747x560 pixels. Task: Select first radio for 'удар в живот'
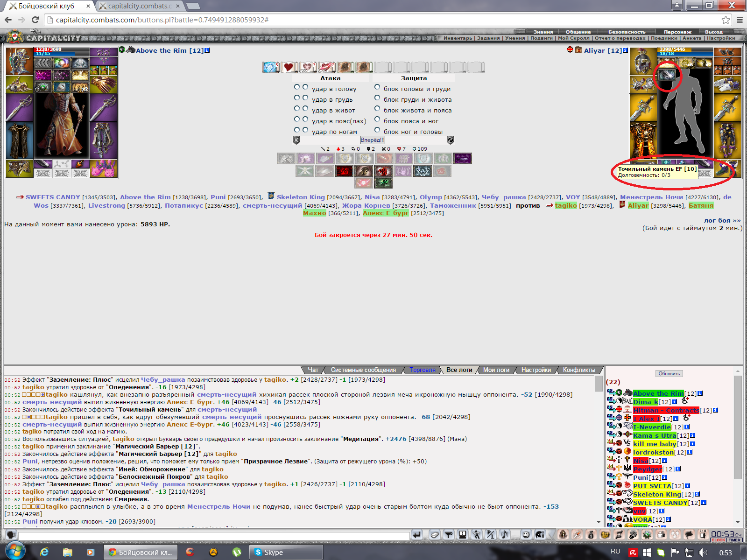tap(297, 108)
